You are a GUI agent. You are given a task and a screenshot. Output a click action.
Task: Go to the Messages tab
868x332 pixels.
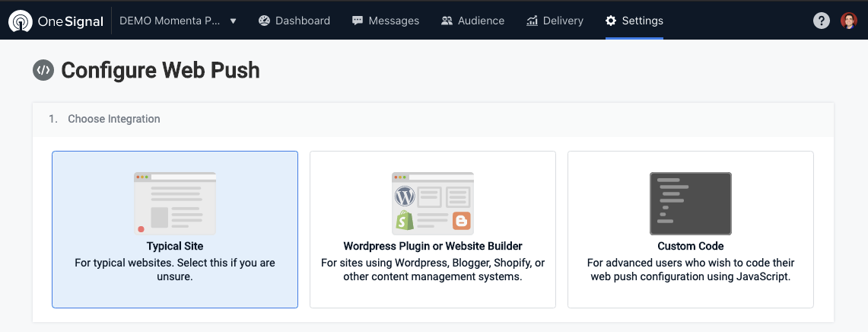385,21
